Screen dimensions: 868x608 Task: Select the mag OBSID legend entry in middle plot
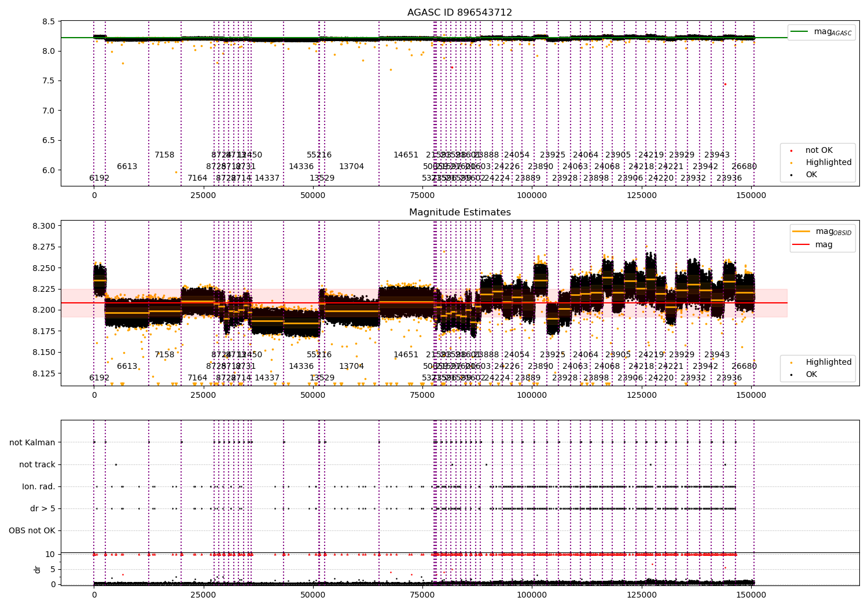click(822, 232)
